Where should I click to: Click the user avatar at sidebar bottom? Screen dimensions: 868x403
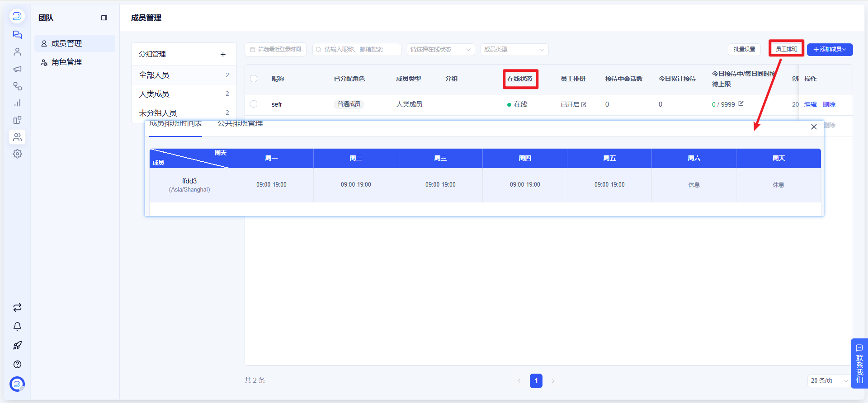(x=17, y=384)
